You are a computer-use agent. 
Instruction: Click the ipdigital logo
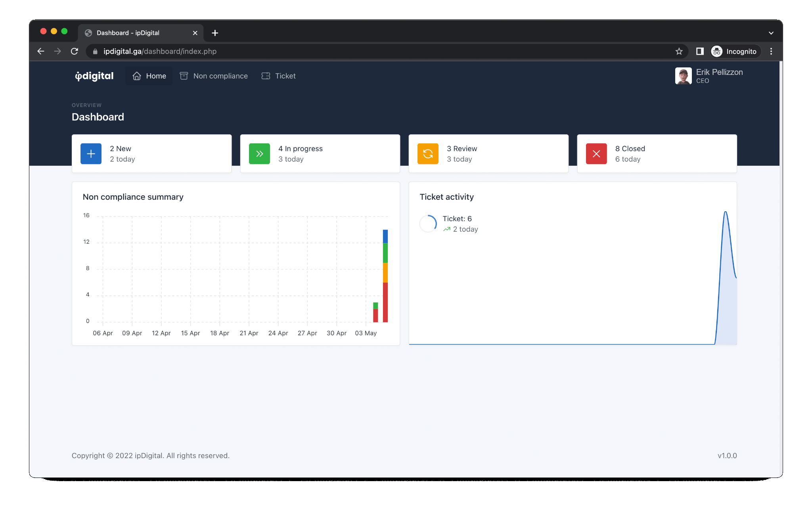(x=94, y=76)
